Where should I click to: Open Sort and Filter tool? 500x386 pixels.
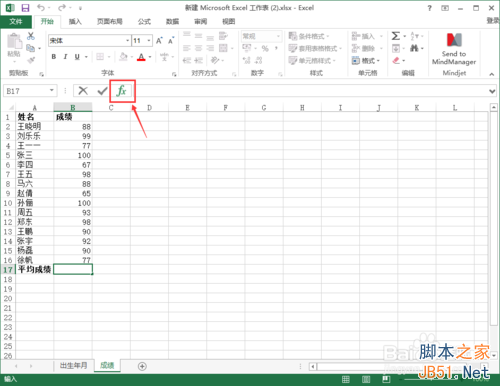[414, 36]
